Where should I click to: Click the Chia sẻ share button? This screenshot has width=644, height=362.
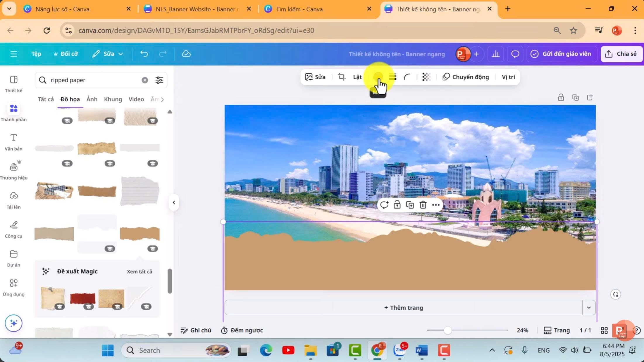point(621,54)
